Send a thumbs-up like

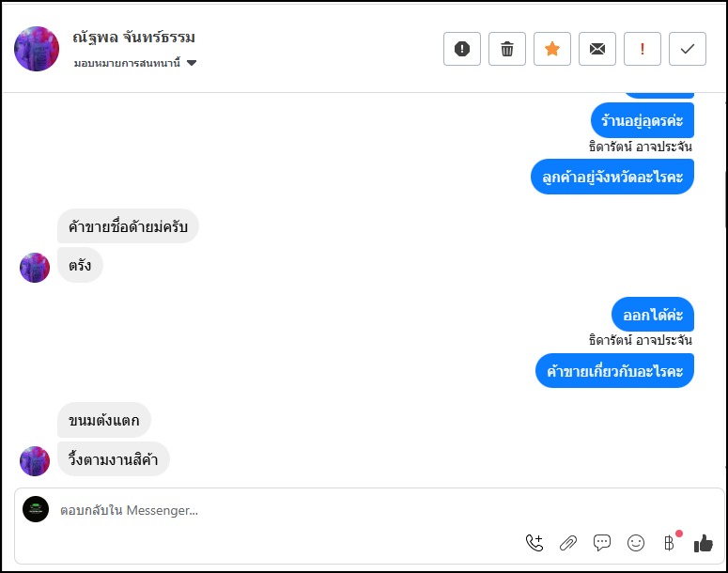pyautogui.click(x=703, y=542)
